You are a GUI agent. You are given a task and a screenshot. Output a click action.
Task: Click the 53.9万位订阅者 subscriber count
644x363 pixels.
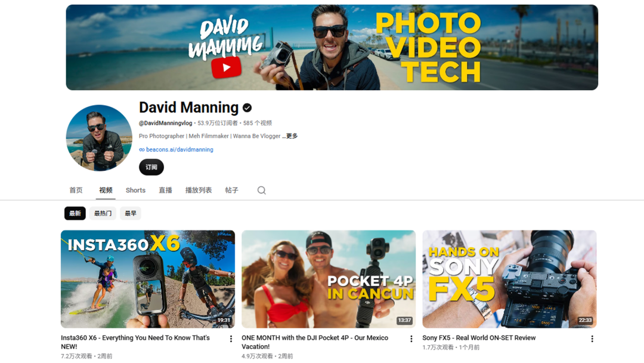click(217, 123)
